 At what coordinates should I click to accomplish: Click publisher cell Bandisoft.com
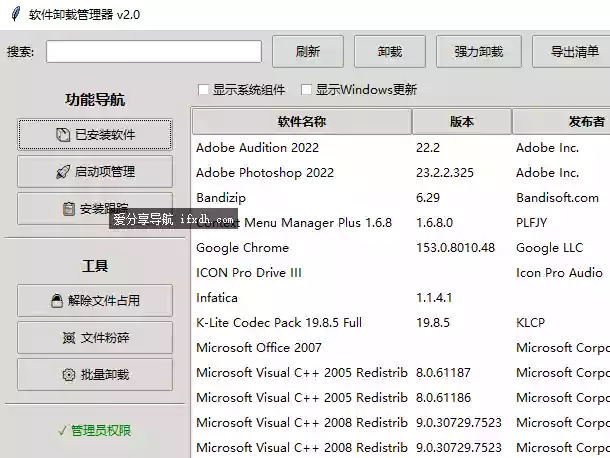click(x=557, y=198)
